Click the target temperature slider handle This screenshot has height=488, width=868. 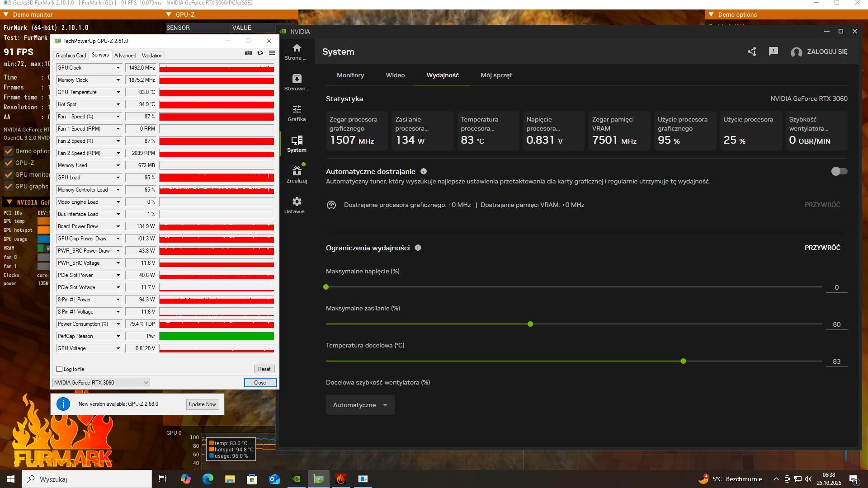point(683,361)
